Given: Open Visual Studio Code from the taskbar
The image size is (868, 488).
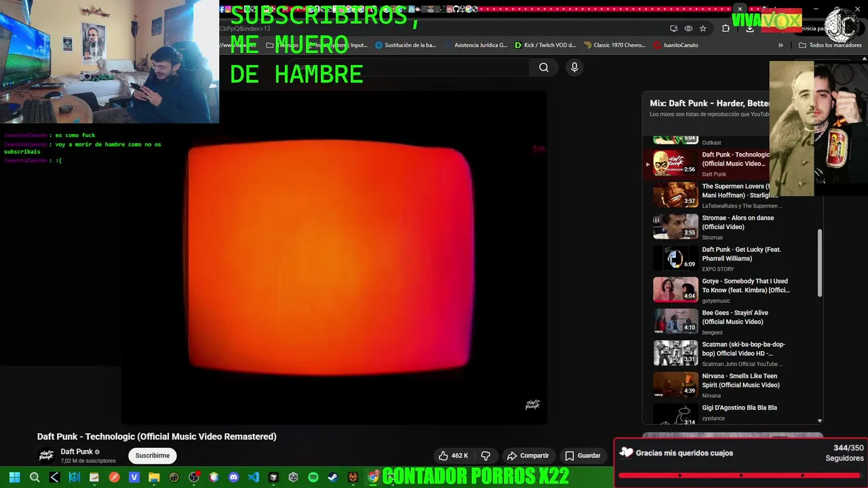Looking at the screenshot, I should click(254, 477).
